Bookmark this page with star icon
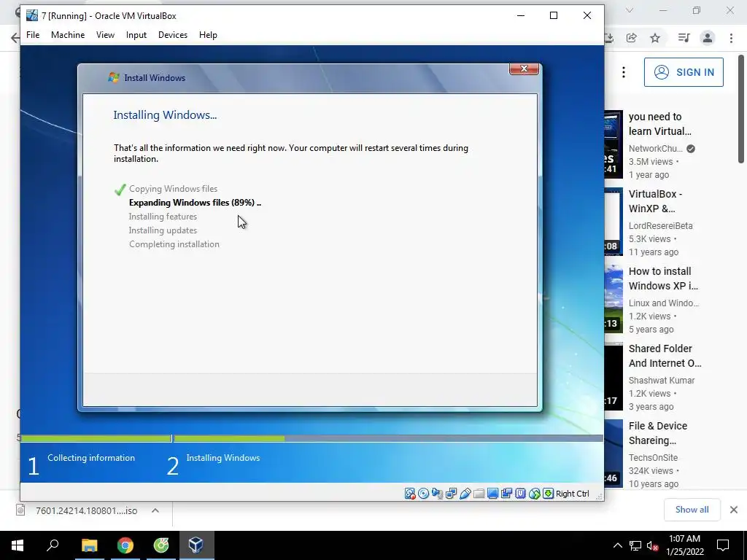This screenshot has width=747, height=560. (x=655, y=38)
